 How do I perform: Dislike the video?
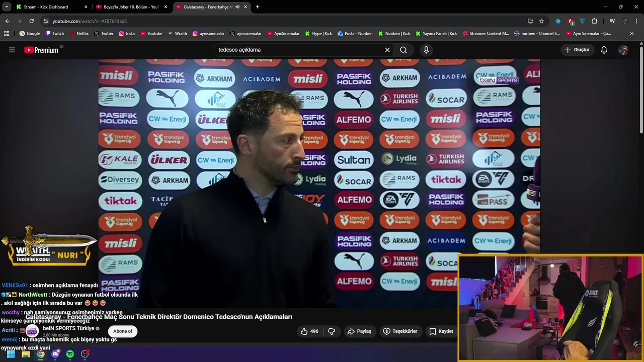point(332,331)
